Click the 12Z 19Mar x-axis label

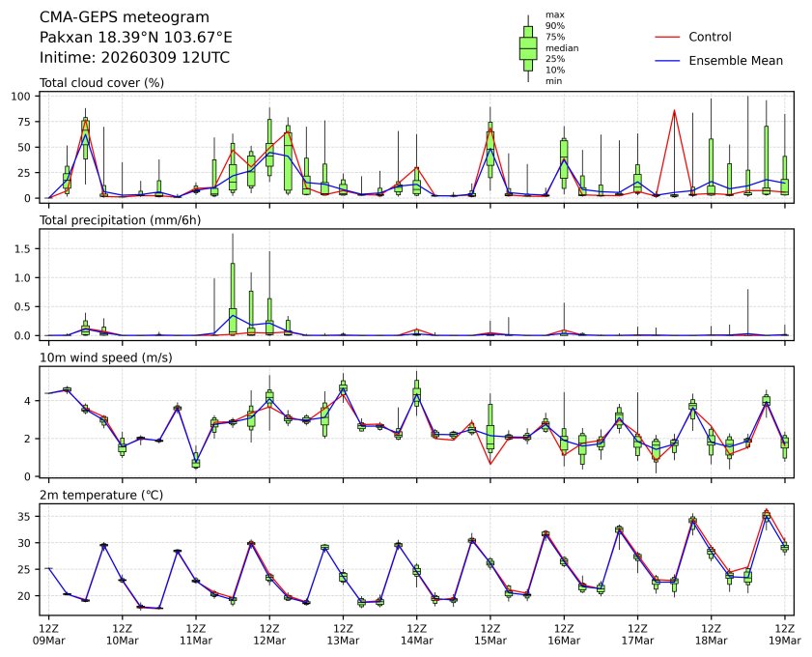[784, 634]
